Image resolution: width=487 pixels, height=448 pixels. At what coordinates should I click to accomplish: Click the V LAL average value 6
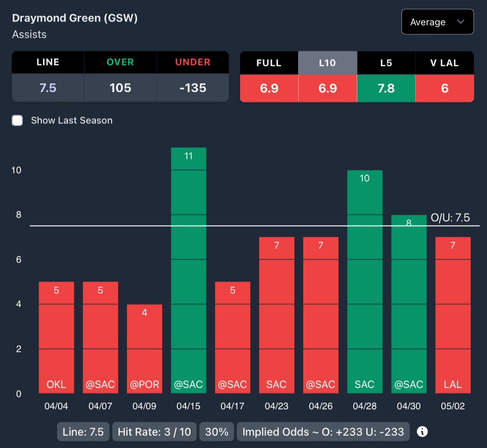[x=445, y=88]
